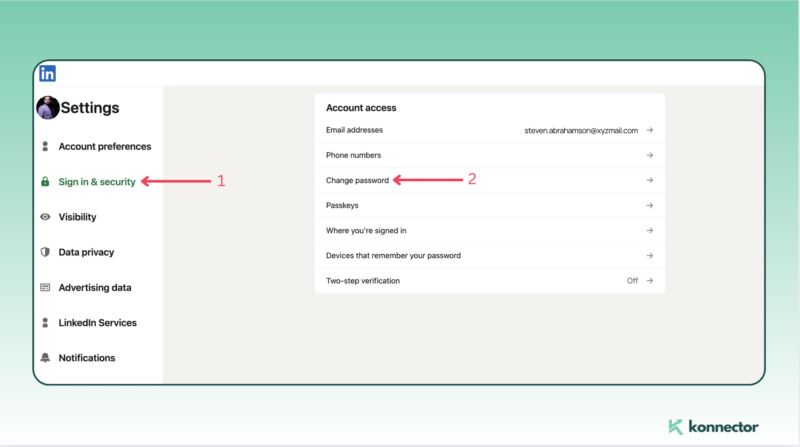Open Account preferences settings section
The width and height of the screenshot is (800, 447).
[x=104, y=147]
